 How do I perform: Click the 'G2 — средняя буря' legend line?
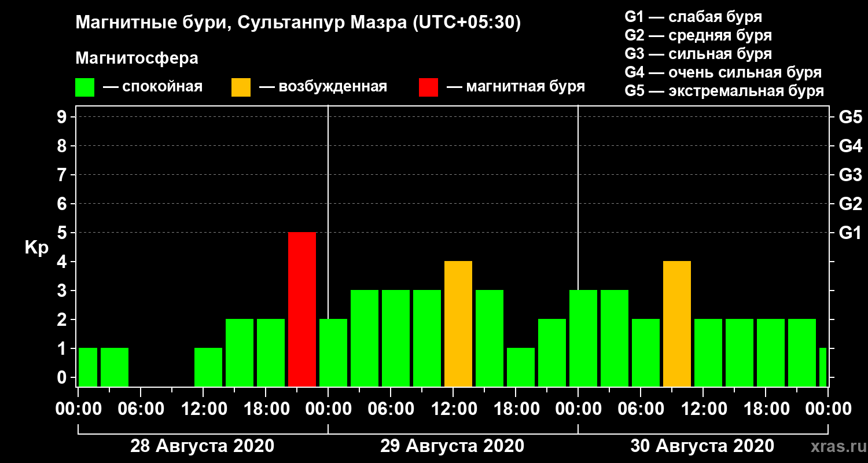698,35
